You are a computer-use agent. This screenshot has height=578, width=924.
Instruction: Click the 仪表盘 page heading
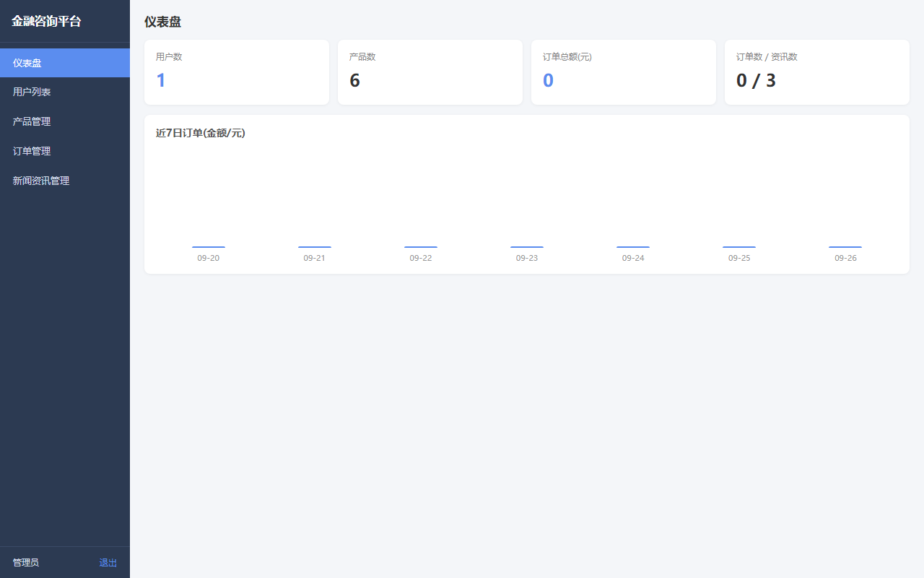[x=162, y=22]
